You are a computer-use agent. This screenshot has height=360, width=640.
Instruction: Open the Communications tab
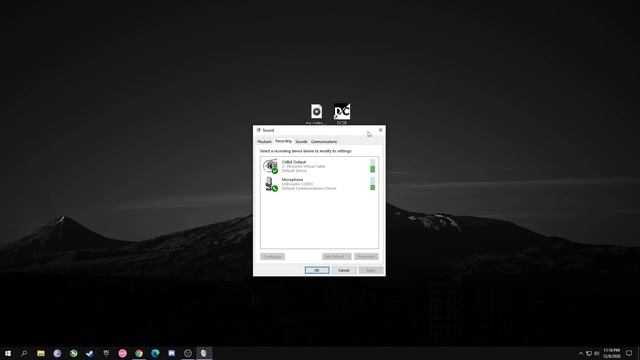324,142
